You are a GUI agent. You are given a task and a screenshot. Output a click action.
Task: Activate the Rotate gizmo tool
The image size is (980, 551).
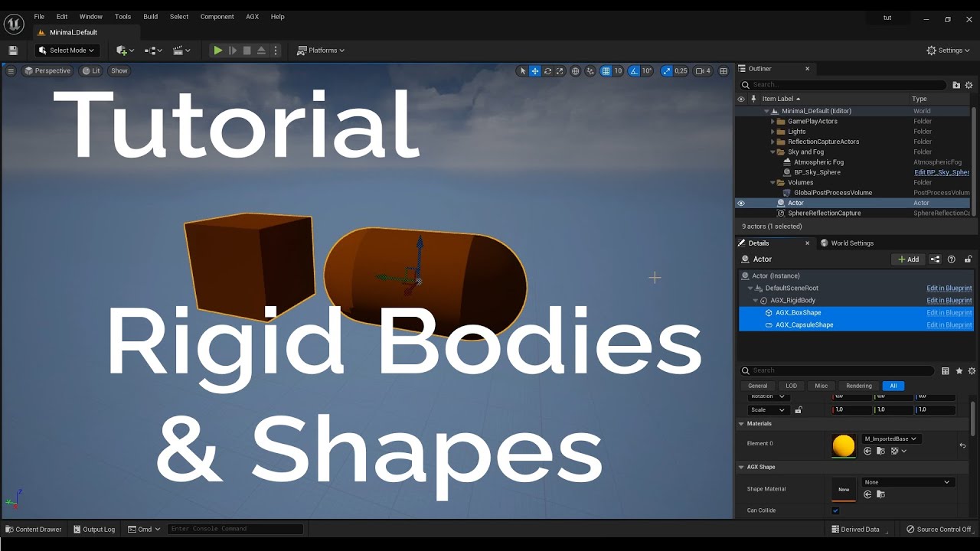click(547, 71)
